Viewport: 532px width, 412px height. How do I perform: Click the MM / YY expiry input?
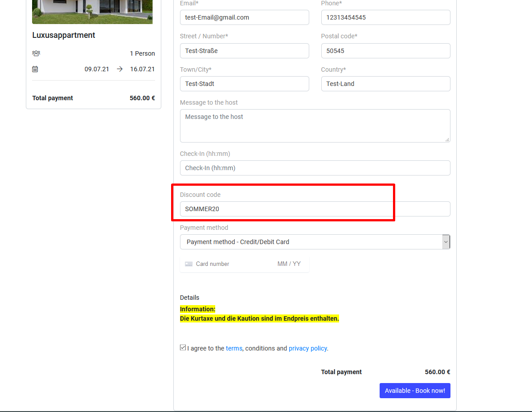click(x=289, y=264)
